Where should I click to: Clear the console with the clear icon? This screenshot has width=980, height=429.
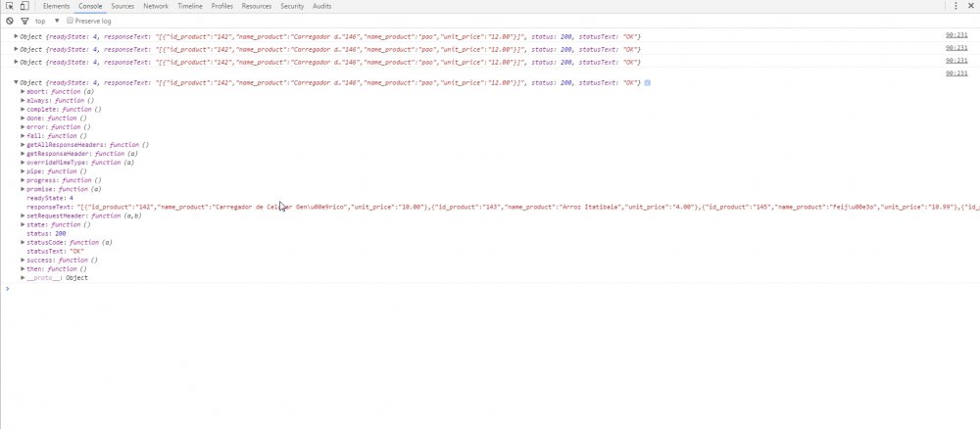coord(10,20)
